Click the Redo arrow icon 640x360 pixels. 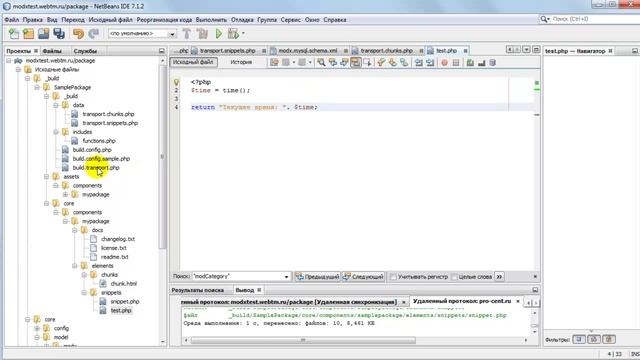coord(93,34)
